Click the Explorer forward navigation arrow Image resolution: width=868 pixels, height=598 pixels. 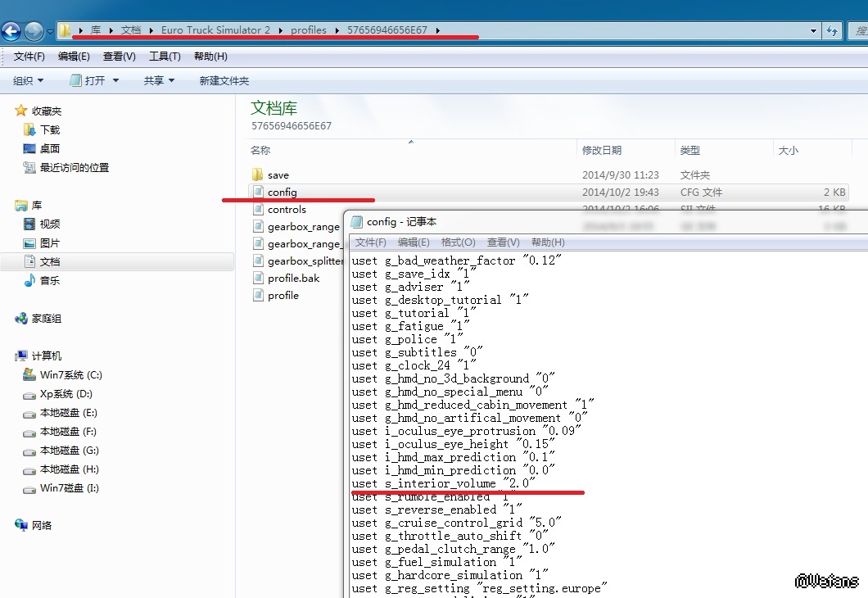[34, 31]
